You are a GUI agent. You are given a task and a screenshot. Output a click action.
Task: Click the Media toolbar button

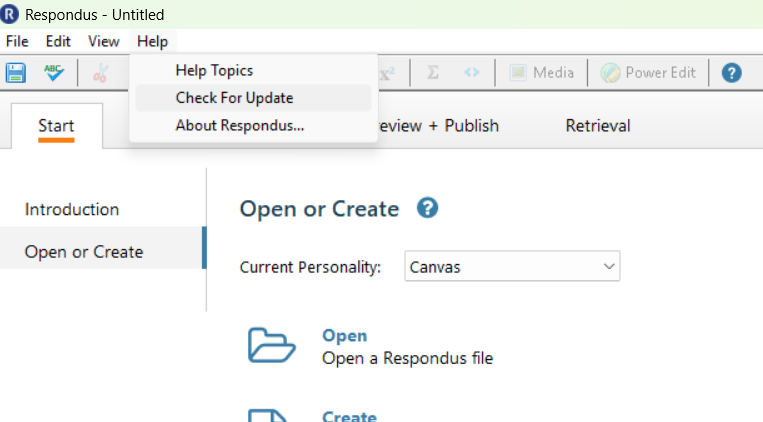click(x=541, y=73)
